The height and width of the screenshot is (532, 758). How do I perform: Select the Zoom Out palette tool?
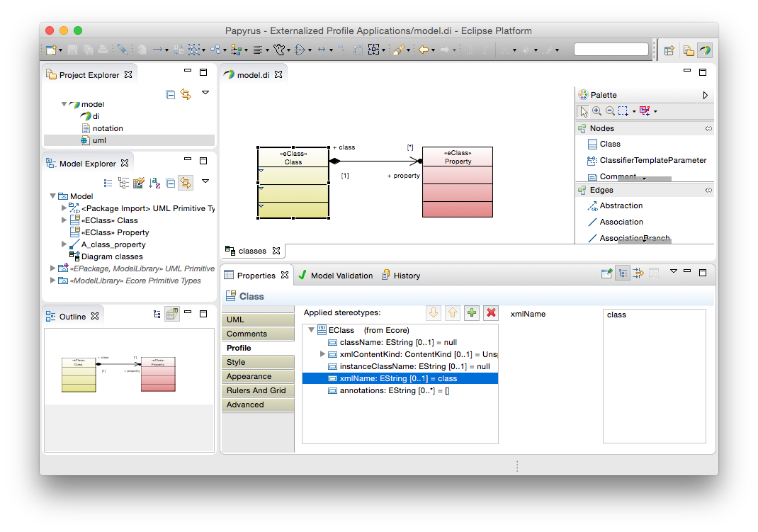pyautogui.click(x=610, y=111)
